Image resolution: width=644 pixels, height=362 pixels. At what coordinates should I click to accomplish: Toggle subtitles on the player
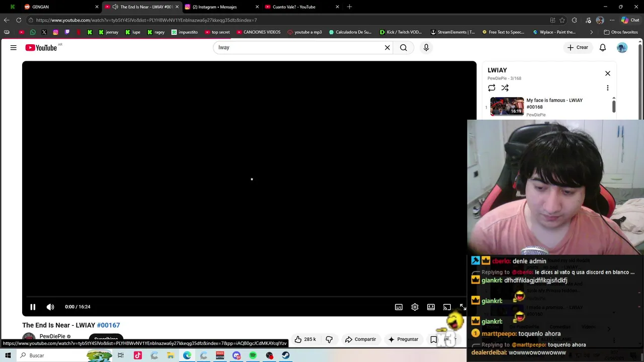(398, 307)
